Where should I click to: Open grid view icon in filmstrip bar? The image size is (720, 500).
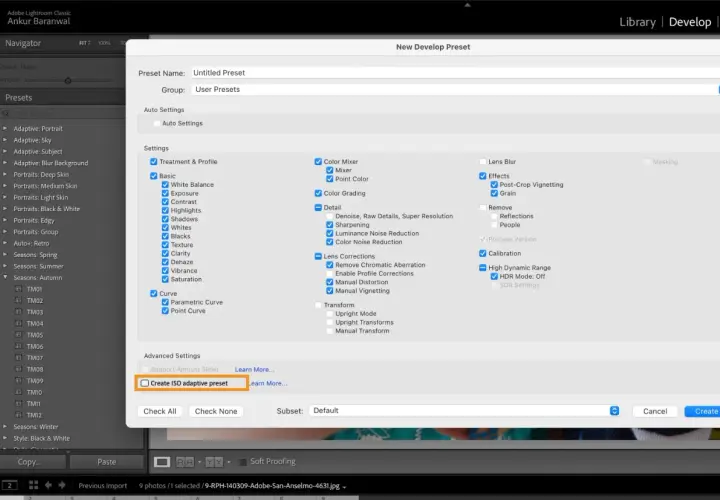[x=34, y=485]
